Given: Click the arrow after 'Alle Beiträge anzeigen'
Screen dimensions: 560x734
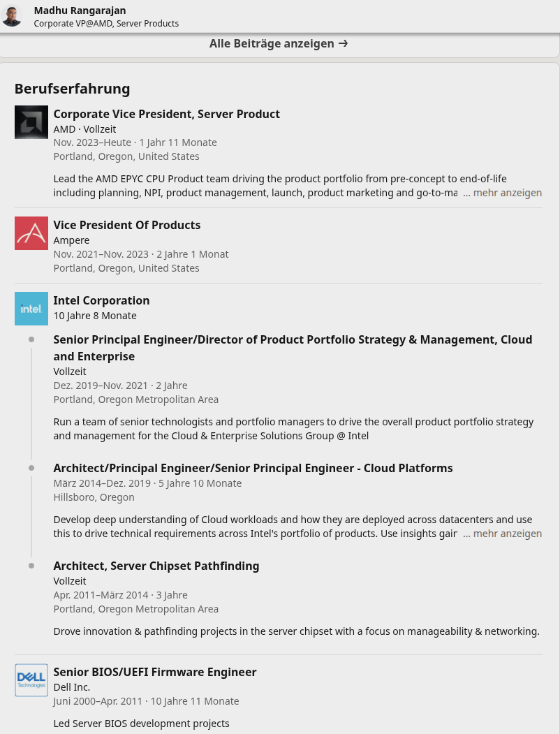Looking at the screenshot, I should [x=343, y=43].
